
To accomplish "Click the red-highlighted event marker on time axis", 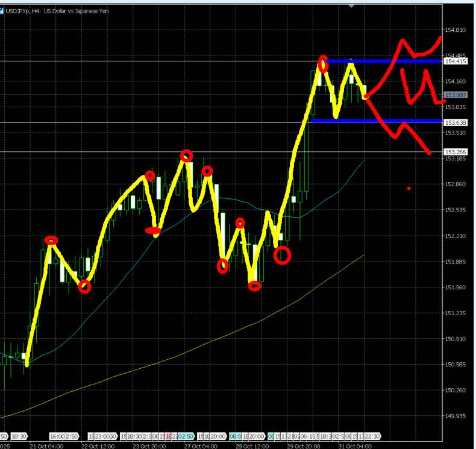I will 169,436.
